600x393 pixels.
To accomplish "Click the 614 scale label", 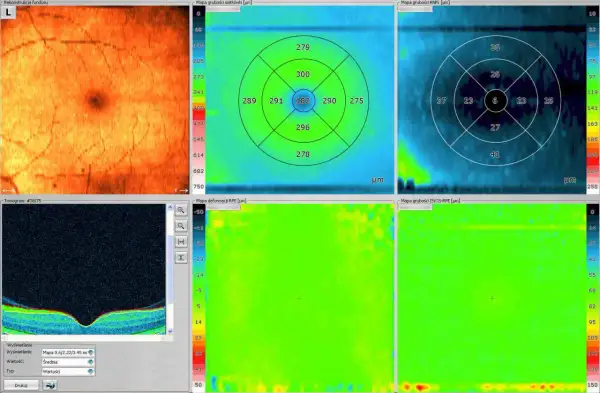I will 199,155.
